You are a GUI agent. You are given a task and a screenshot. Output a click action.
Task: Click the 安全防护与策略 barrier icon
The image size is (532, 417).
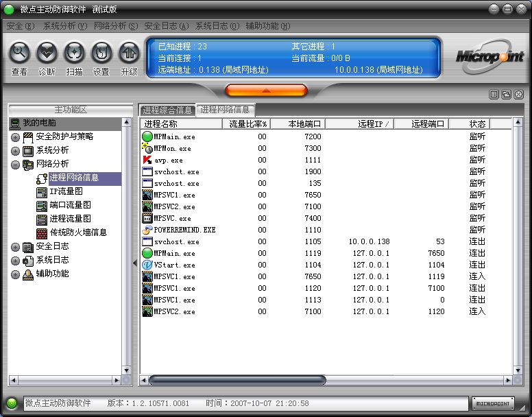coord(28,137)
